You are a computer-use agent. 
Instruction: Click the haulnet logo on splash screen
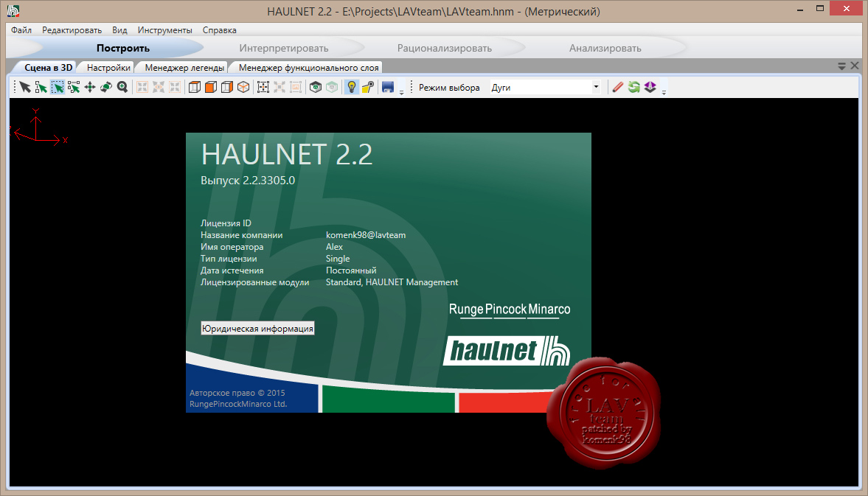[507, 351]
